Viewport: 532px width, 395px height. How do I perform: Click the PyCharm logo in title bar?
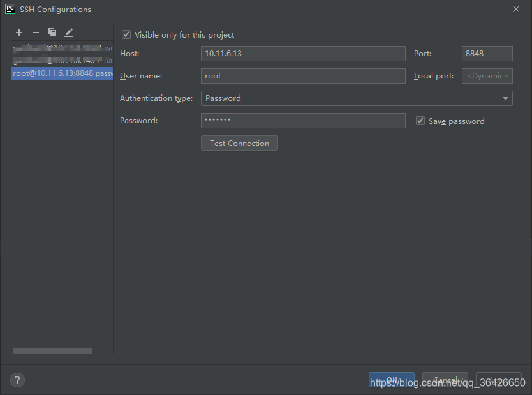(x=10, y=9)
